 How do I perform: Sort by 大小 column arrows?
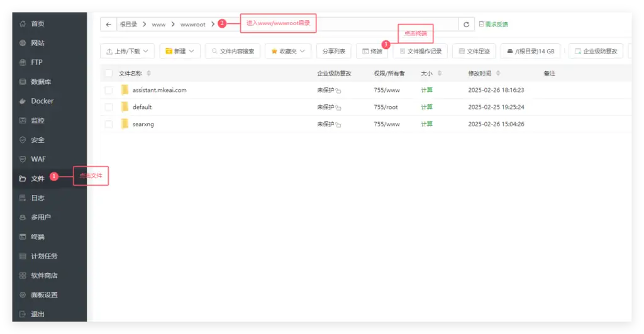[440, 74]
